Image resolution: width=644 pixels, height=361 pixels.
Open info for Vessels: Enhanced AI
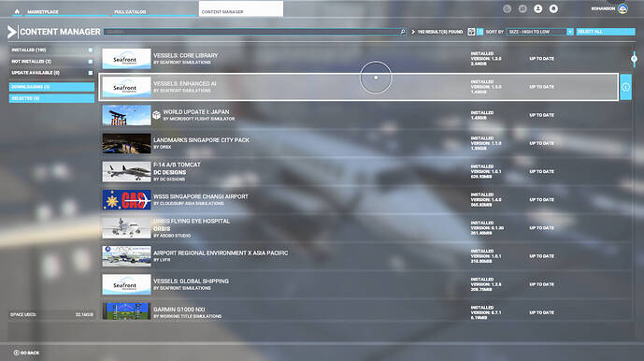coord(625,87)
